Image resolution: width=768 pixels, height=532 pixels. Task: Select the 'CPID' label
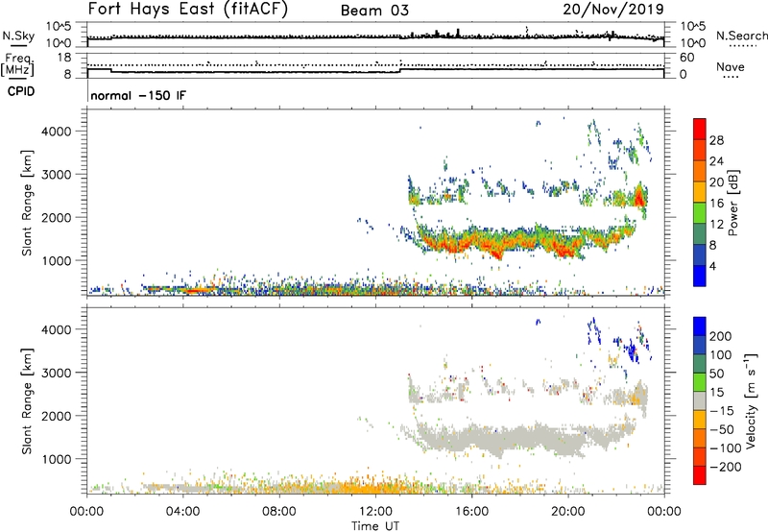(21, 91)
